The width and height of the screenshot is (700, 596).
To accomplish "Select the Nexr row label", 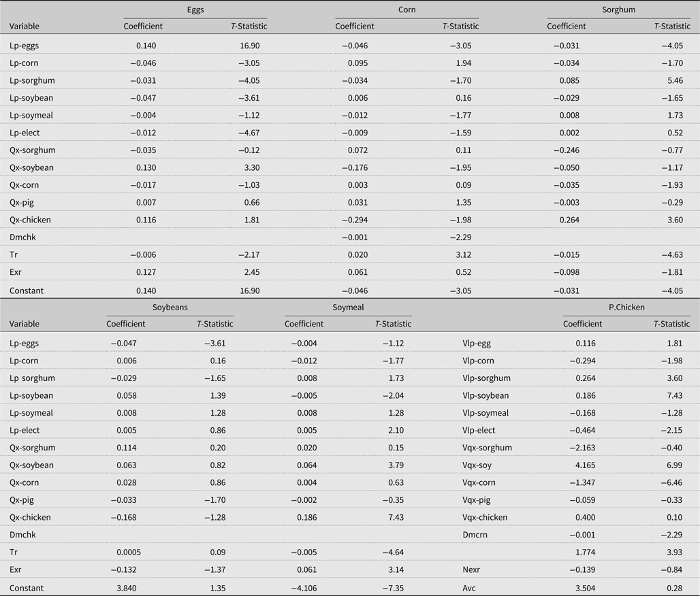I will [472, 569].
